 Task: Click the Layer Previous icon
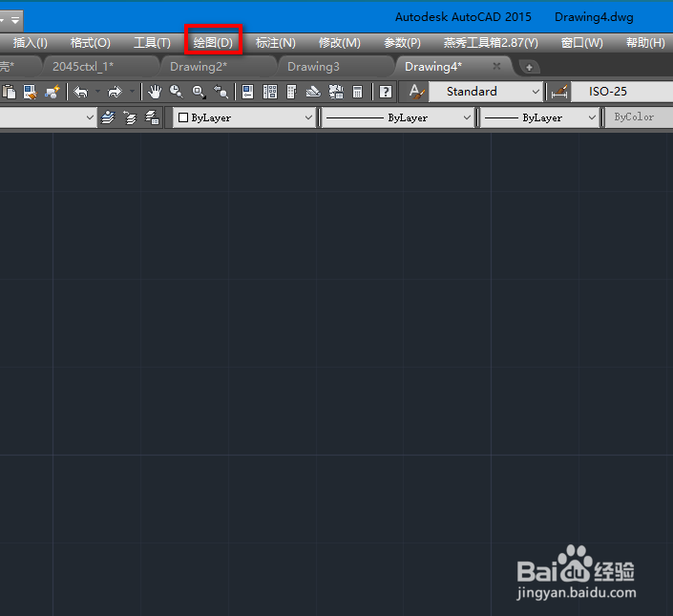[130, 117]
